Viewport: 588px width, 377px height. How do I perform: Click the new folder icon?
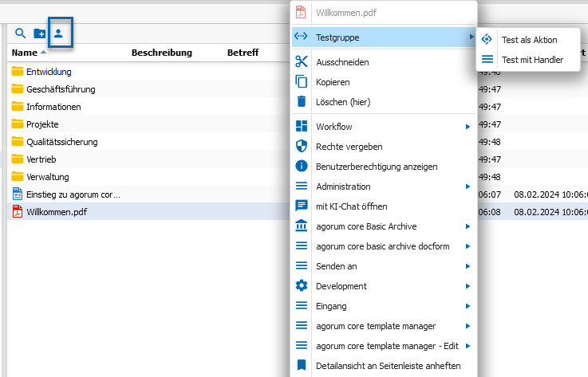tap(39, 33)
